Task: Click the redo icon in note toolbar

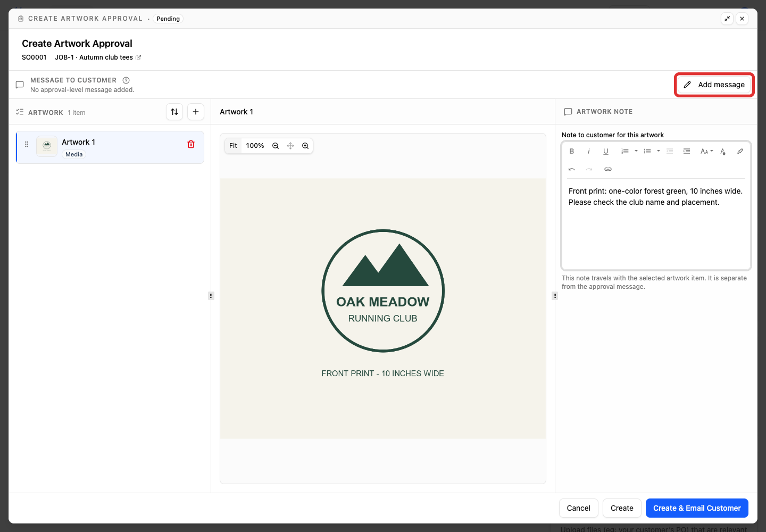Action: pyautogui.click(x=589, y=169)
